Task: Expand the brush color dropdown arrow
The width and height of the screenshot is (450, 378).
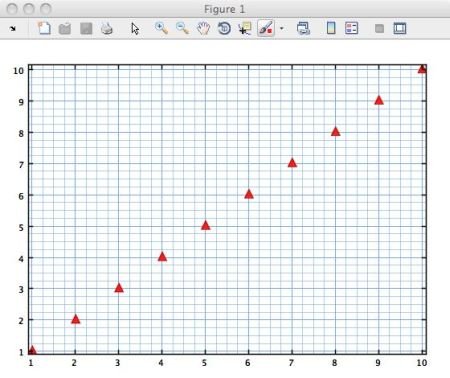Action: 282,29
